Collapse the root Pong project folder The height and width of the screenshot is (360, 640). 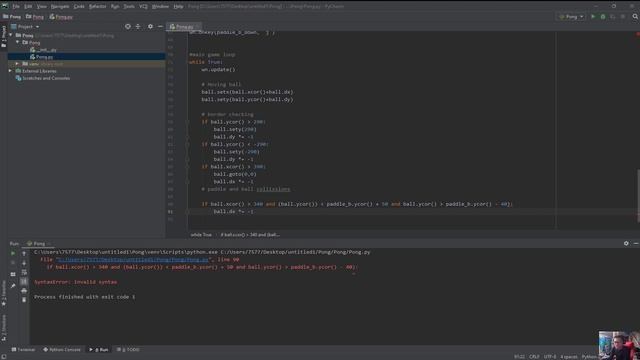(x=11, y=35)
